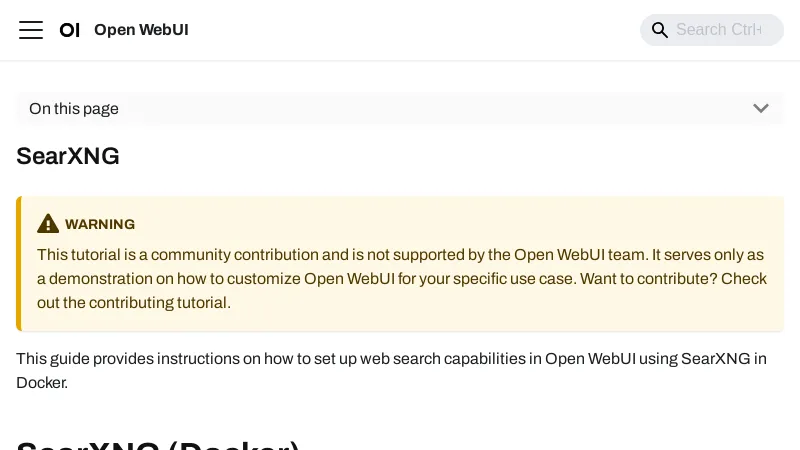The image size is (800, 450).
Task: Click the WARNING admonition label
Action: click(100, 224)
